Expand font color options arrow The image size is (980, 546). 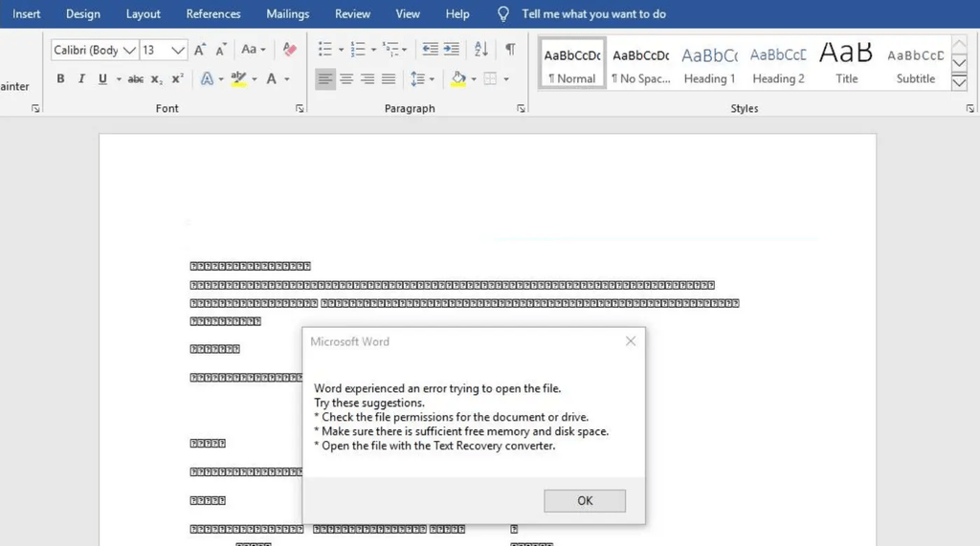click(287, 79)
